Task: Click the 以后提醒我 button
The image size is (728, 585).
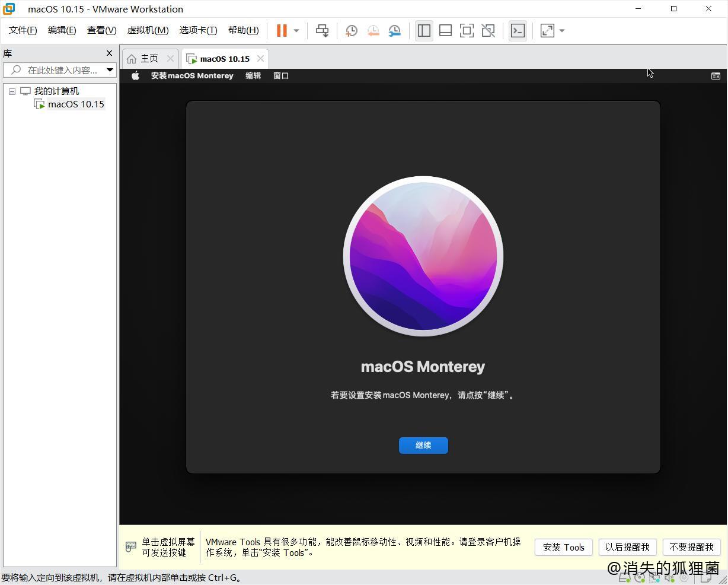Action: (x=627, y=547)
